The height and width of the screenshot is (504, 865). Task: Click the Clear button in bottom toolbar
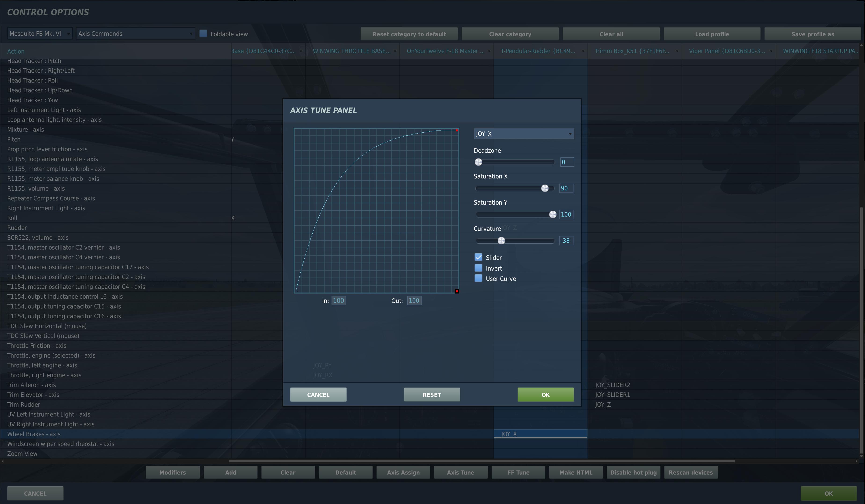(x=288, y=472)
